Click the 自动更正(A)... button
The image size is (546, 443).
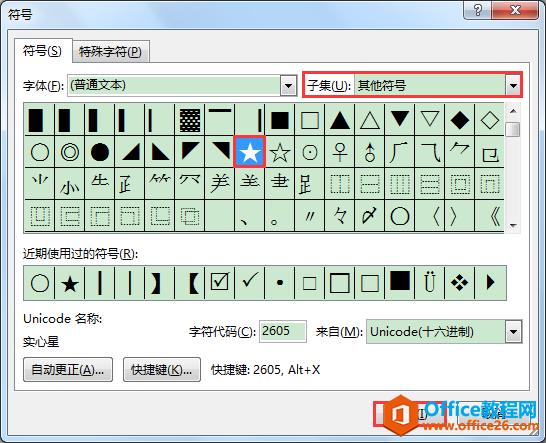(68, 370)
